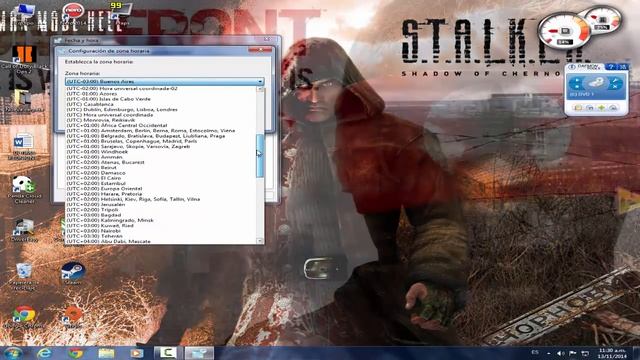The image size is (640, 360).
Task: Pick (UTC+02:00) Trípoli
Action: 92,210
